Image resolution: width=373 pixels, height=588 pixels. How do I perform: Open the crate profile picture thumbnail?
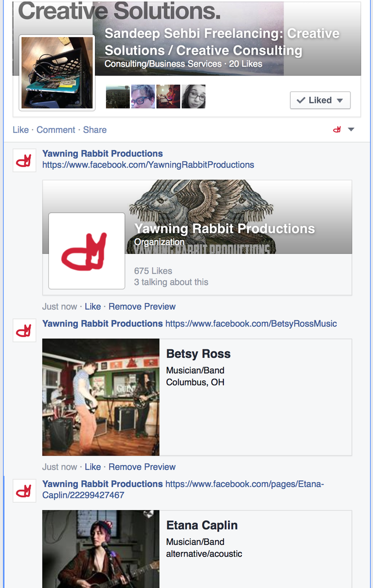[57, 73]
